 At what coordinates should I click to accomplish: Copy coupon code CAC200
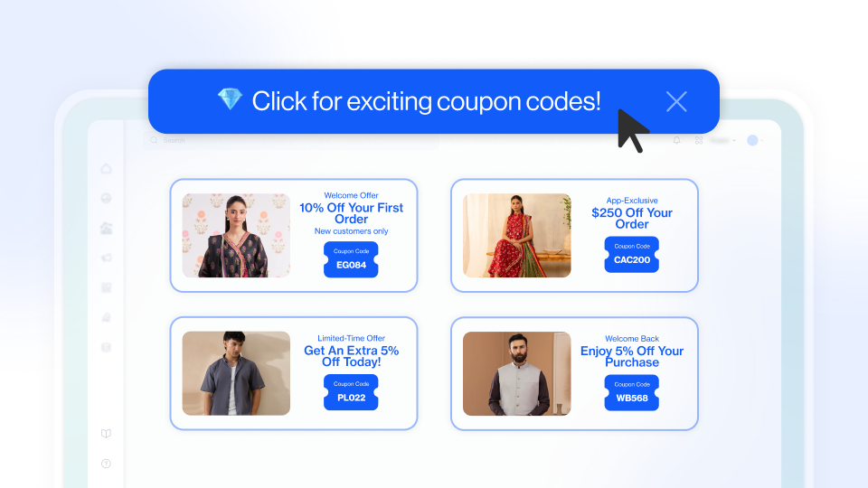(x=632, y=255)
